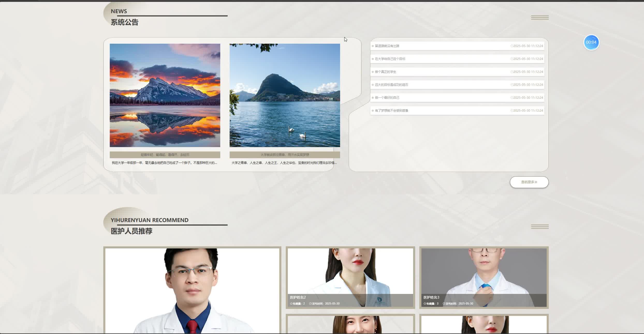Click the triple-line icon beside 系统公告 heading
644x334 pixels.
click(540, 18)
